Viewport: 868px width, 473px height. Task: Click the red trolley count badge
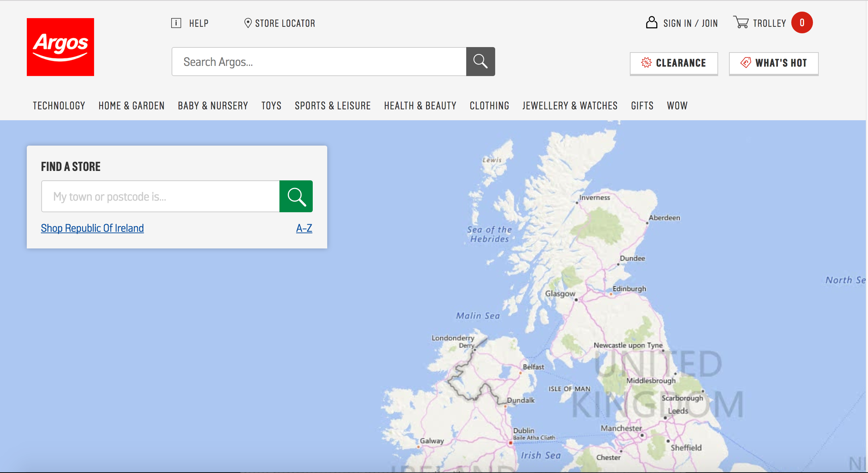coord(802,22)
